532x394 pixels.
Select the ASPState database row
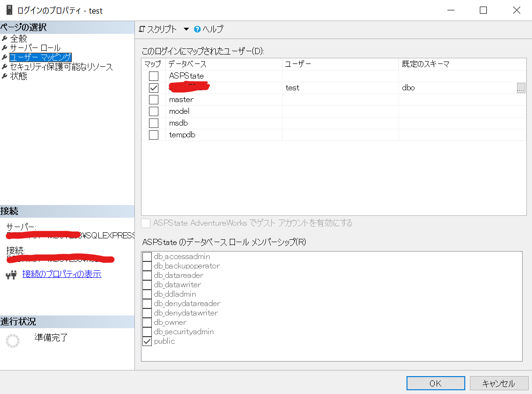(334, 76)
